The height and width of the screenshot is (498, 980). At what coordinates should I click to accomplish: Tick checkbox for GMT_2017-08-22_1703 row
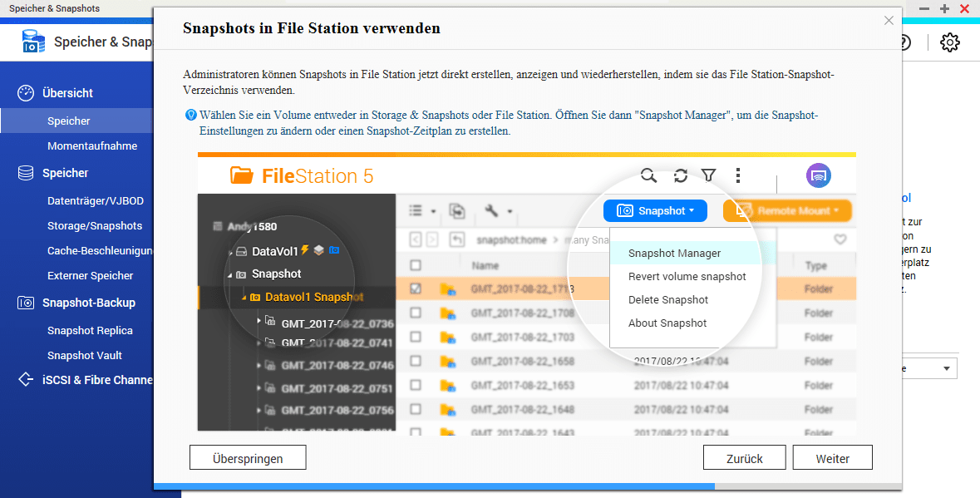416,337
